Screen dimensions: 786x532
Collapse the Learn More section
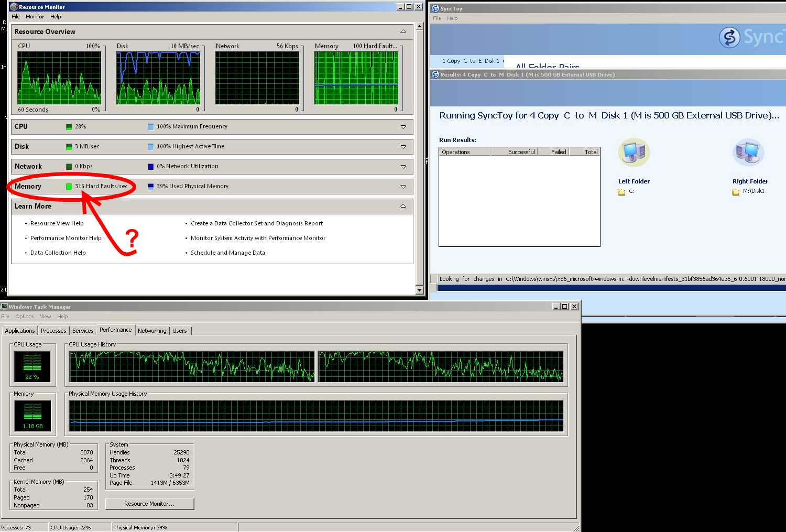(403, 206)
